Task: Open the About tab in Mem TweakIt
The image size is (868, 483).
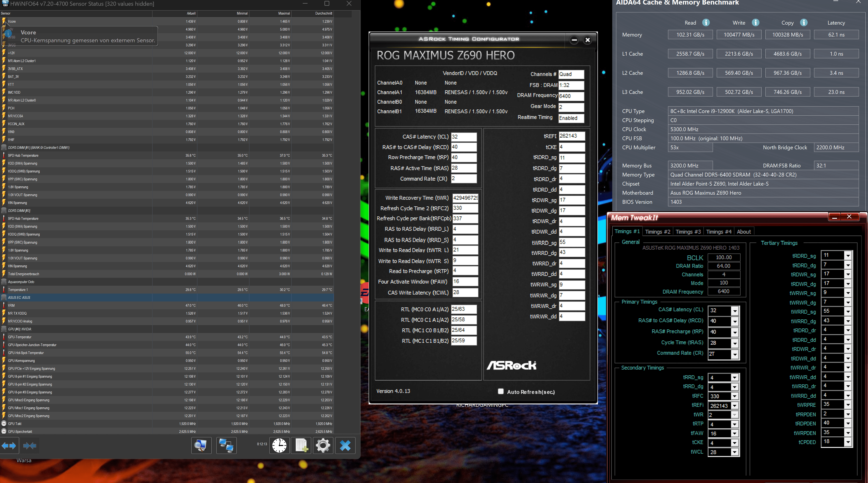Action: click(744, 232)
